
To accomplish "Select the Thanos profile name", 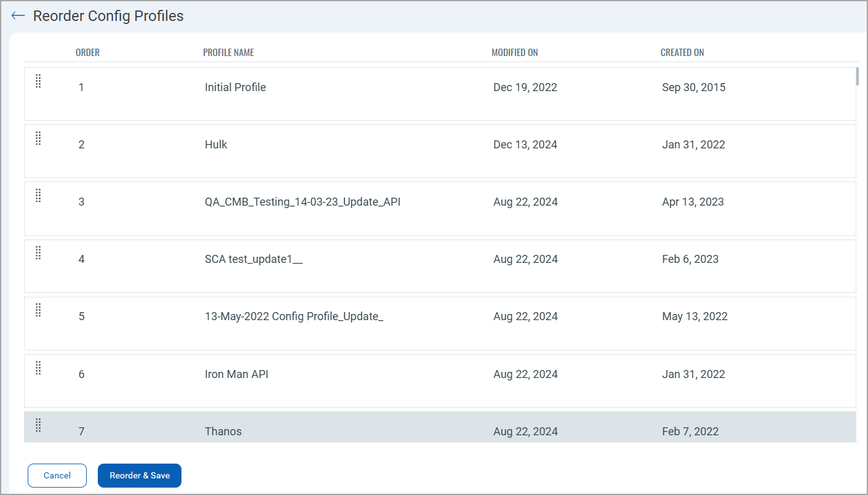I will coord(223,432).
